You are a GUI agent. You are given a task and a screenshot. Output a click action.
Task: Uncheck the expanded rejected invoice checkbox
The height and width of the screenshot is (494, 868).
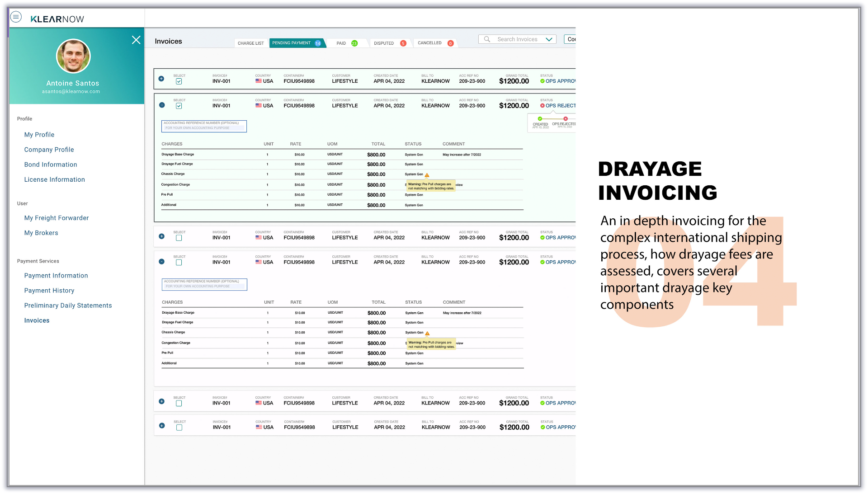[179, 106]
